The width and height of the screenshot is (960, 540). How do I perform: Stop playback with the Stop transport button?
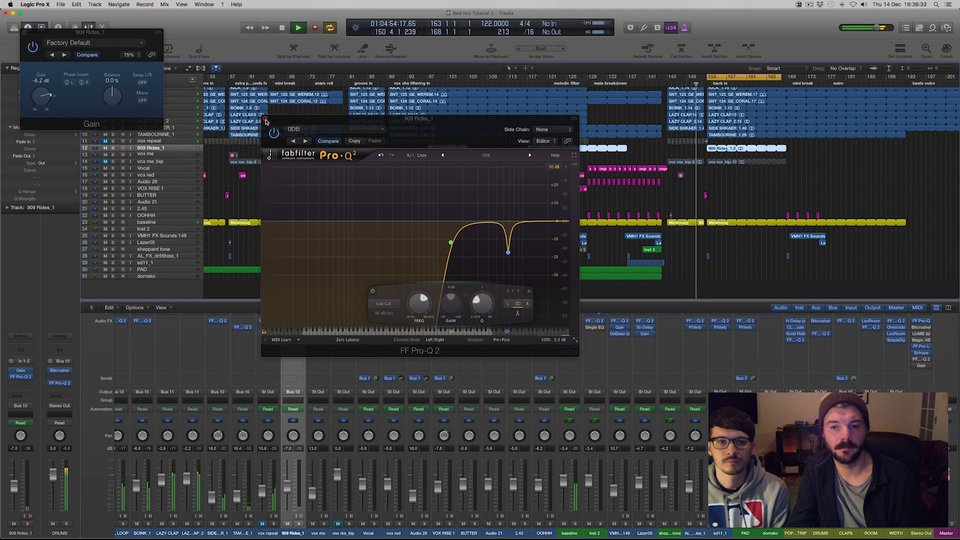(282, 28)
